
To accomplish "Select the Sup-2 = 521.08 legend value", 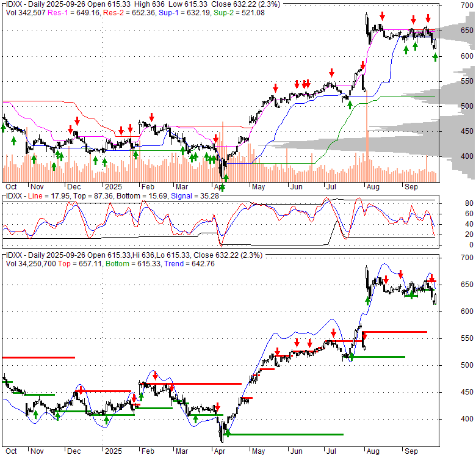I will click(x=239, y=13).
